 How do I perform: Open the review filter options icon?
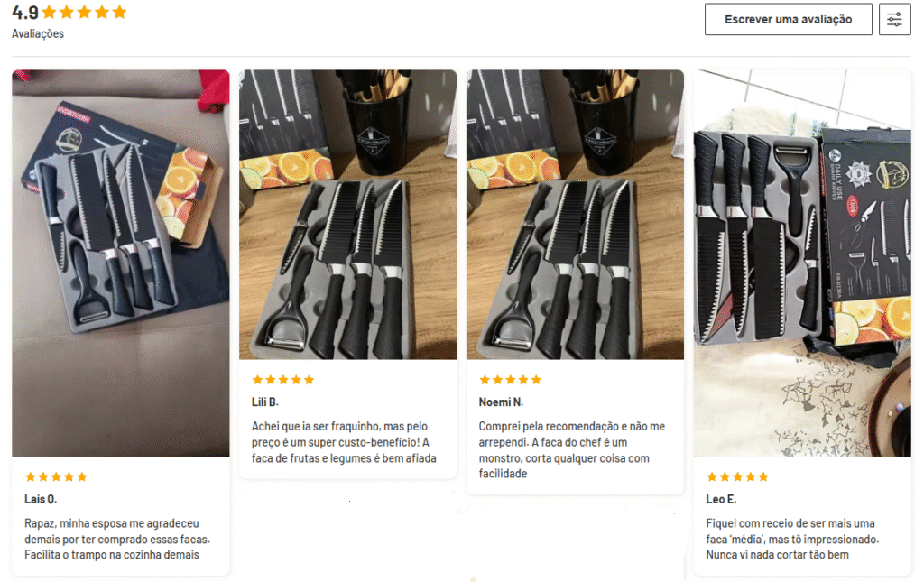pyautogui.click(x=894, y=19)
